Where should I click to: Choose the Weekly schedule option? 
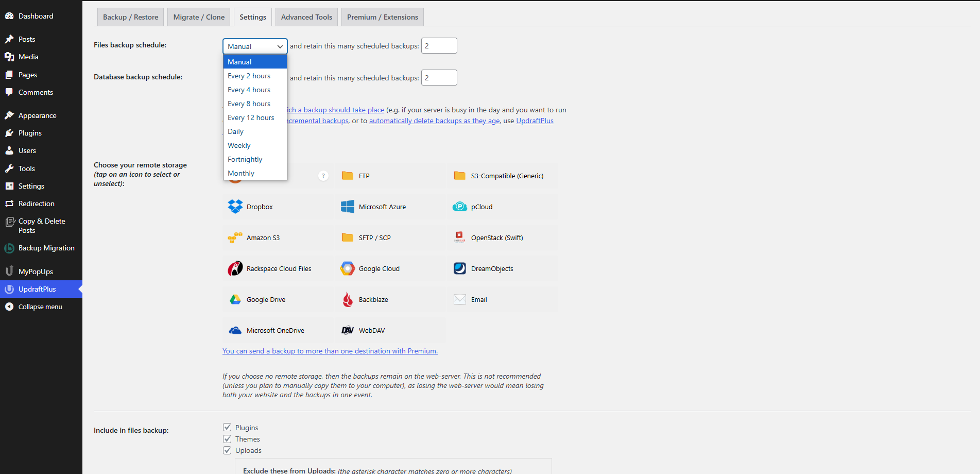[255, 145]
